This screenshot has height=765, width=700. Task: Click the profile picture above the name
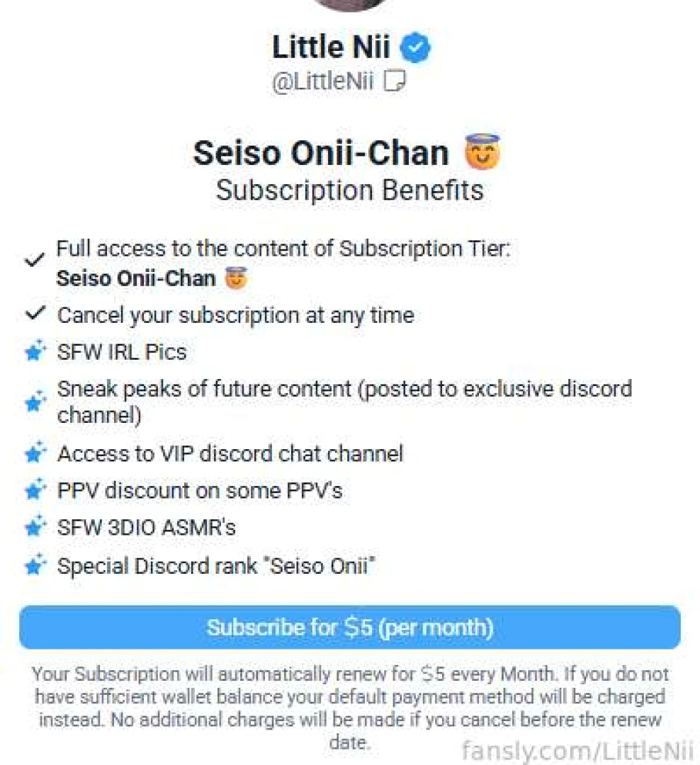tap(347, 4)
